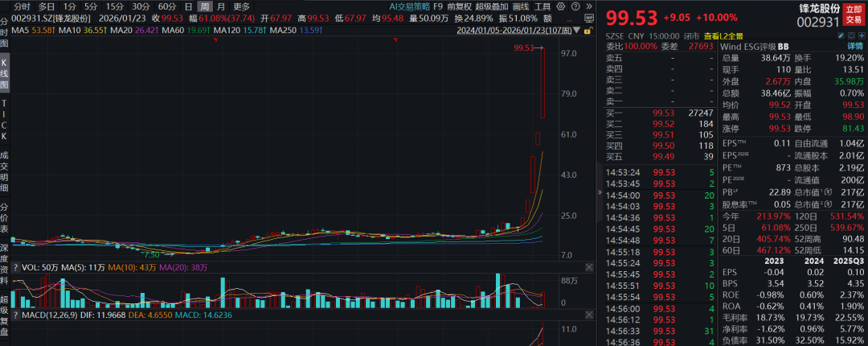
Task: Open the 前复权 price adjustment dropdown
Action: click(x=460, y=6)
